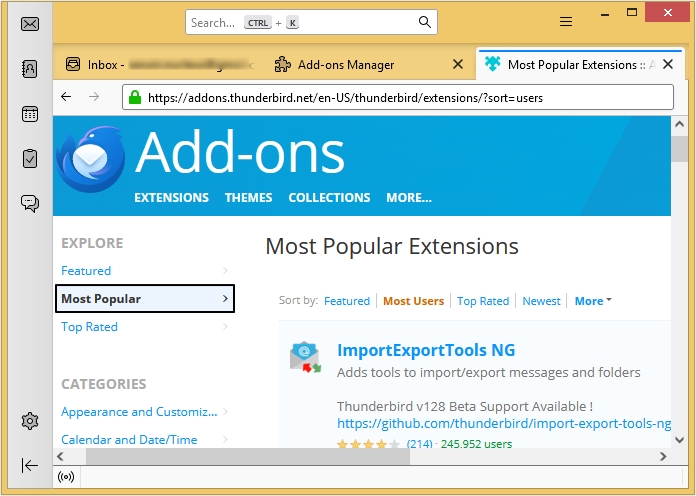Click the vertical scrollbar thumb
Viewport: 696px width, 496px height.
coord(680,149)
